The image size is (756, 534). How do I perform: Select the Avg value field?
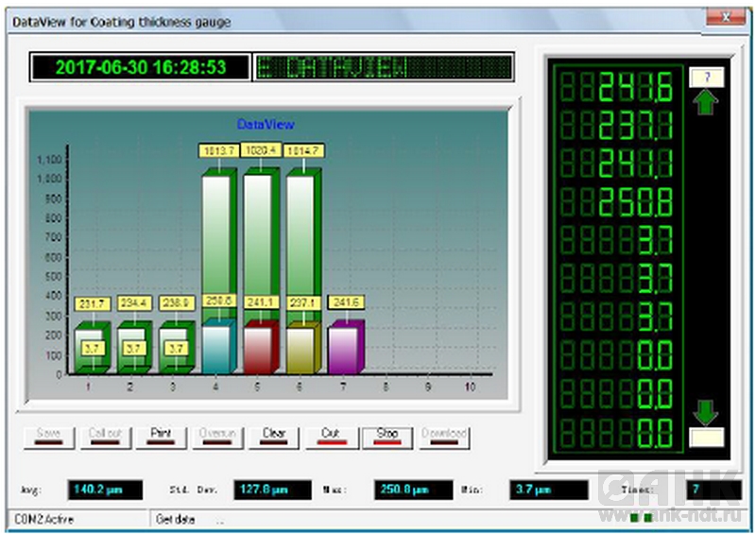tap(105, 490)
